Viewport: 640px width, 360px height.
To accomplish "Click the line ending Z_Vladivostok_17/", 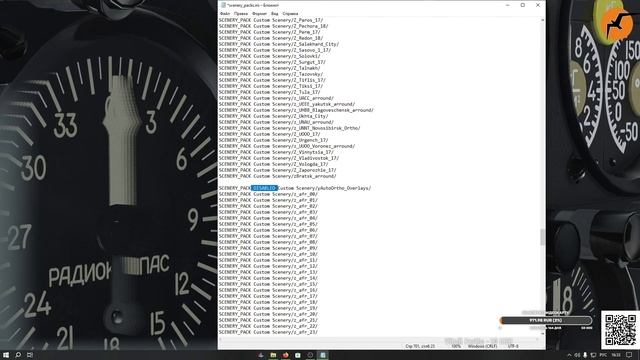I will pyautogui.click(x=279, y=158).
